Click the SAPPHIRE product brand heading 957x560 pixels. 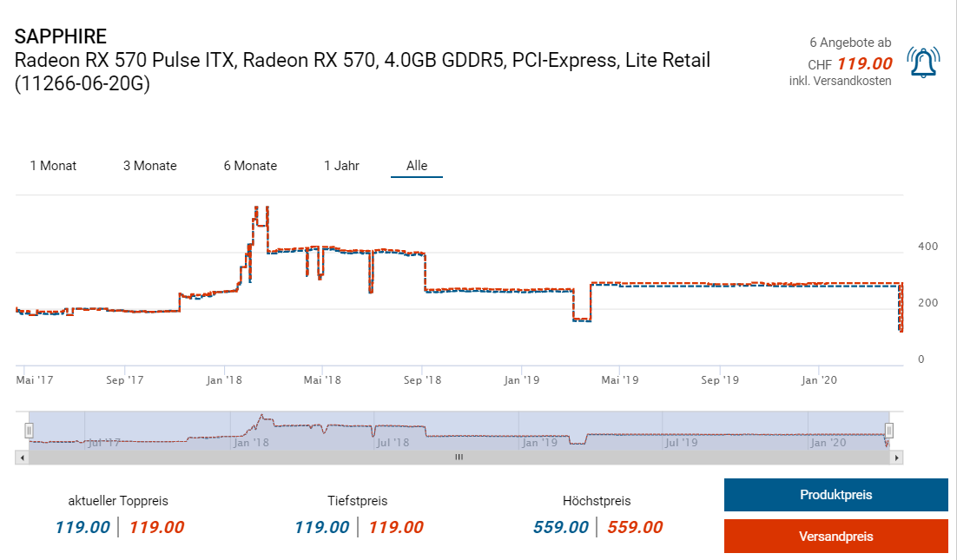click(61, 36)
